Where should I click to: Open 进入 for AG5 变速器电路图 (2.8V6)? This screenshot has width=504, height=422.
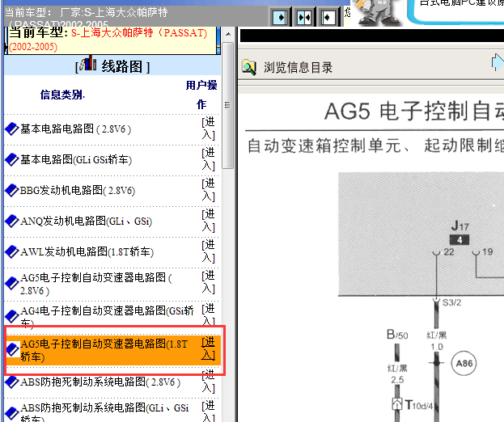point(208,282)
